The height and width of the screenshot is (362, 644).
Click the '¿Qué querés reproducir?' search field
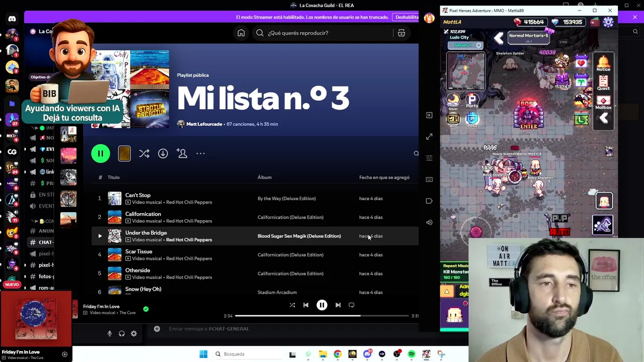point(322,33)
